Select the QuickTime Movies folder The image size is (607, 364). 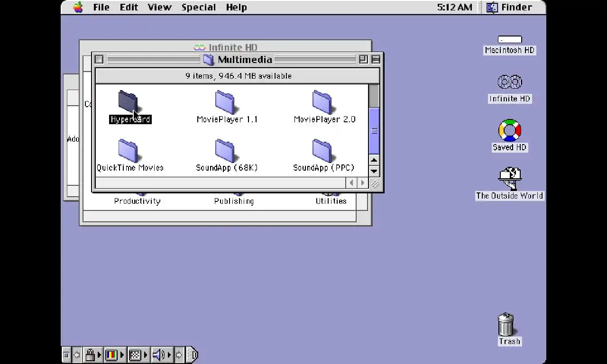[128, 150]
